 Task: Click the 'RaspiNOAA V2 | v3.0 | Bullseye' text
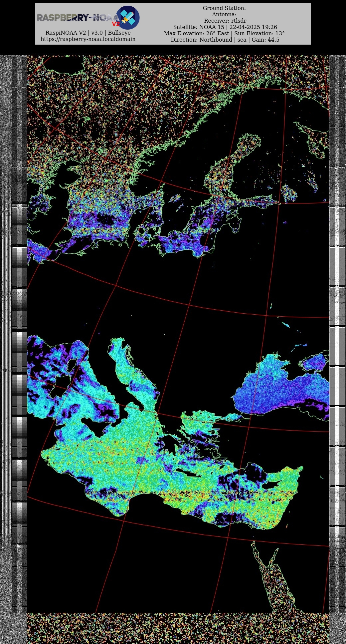pos(88,33)
